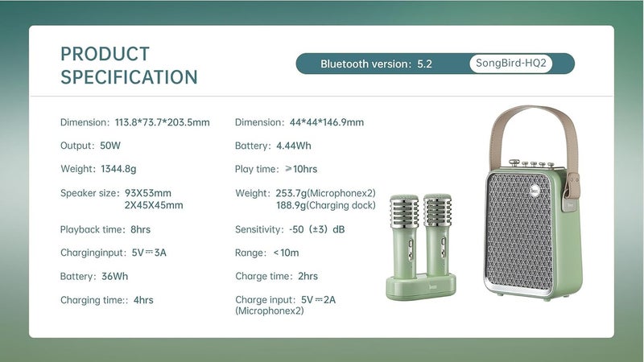Click the Range <10m specification
This screenshot has height=362, width=644.
click(x=267, y=253)
